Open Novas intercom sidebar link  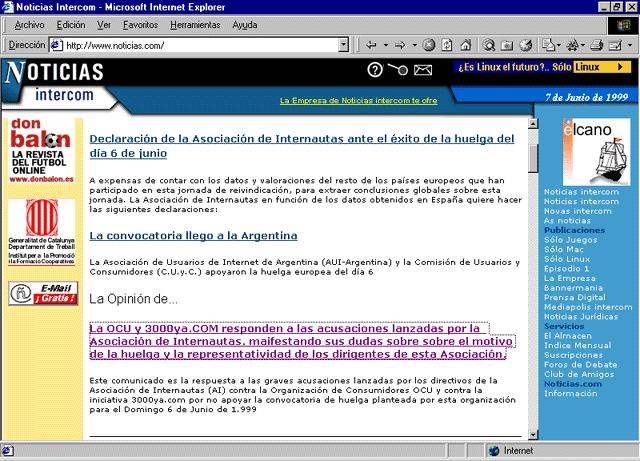[x=578, y=211]
